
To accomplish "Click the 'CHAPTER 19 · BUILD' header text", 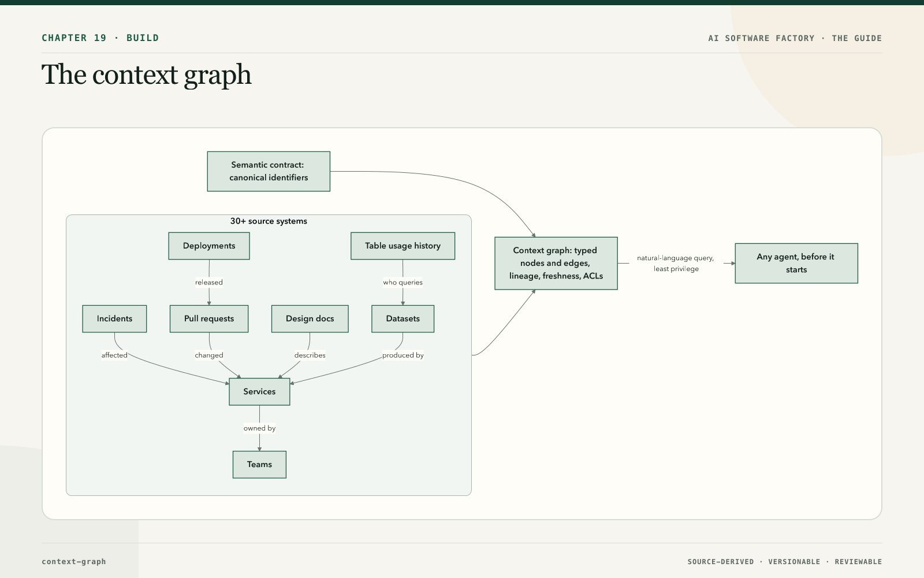I will [x=100, y=38].
